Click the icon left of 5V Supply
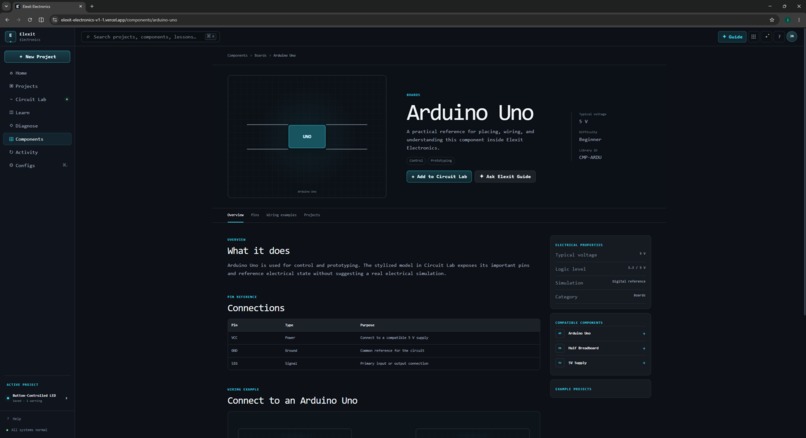806x438 pixels. [x=560, y=363]
